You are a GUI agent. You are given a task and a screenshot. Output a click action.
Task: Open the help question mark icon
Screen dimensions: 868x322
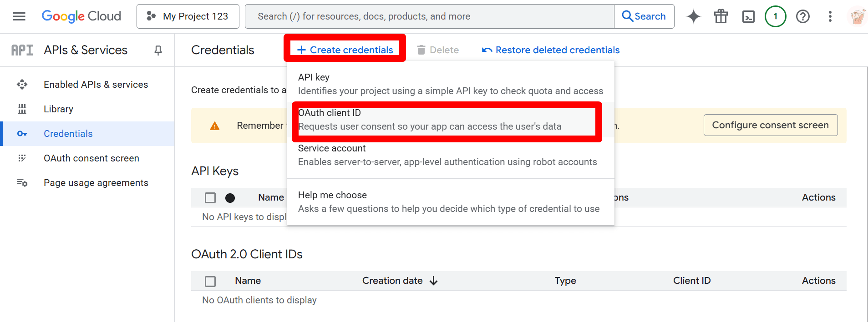tap(803, 16)
